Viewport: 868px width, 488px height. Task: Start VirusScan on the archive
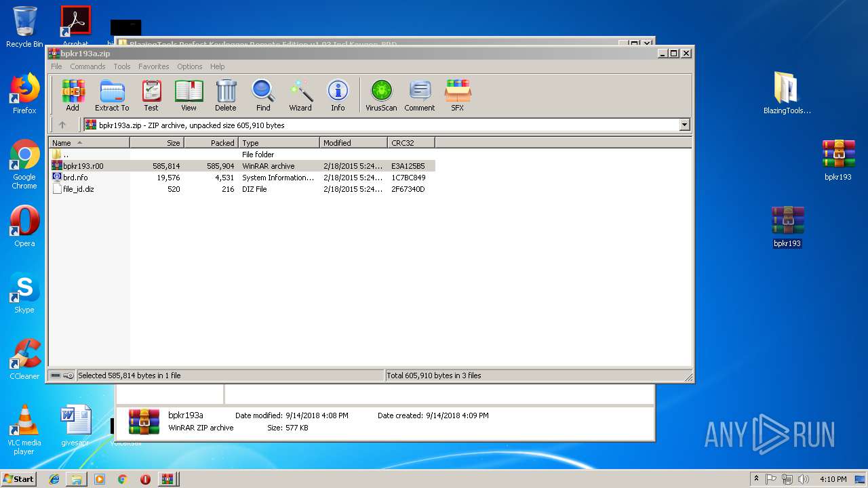pos(381,95)
